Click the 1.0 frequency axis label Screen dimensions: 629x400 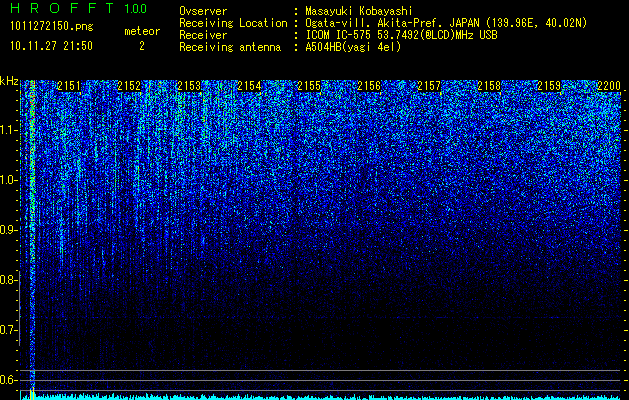coord(7,180)
